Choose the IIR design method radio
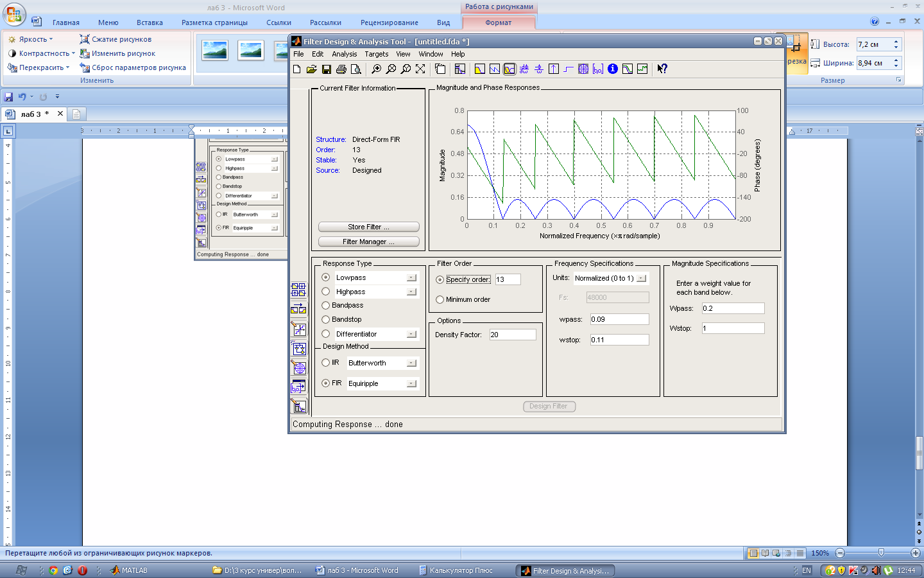Image resolution: width=924 pixels, height=578 pixels. point(326,363)
